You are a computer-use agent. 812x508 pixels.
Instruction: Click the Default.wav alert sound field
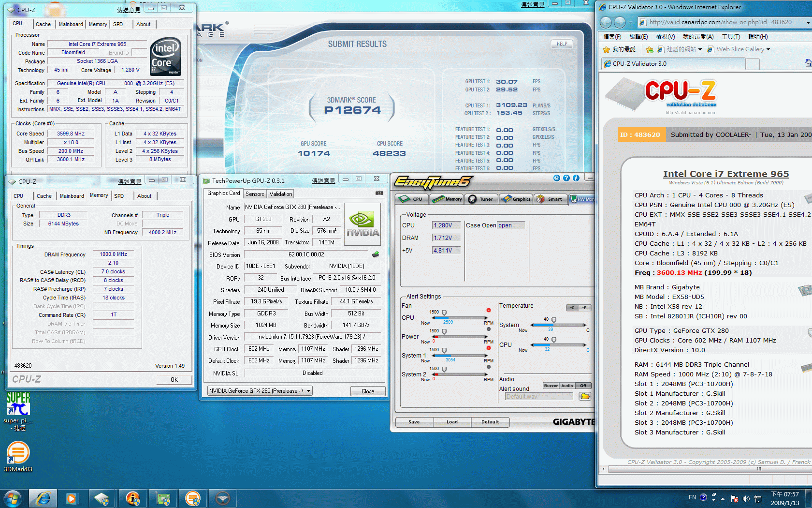click(x=539, y=397)
